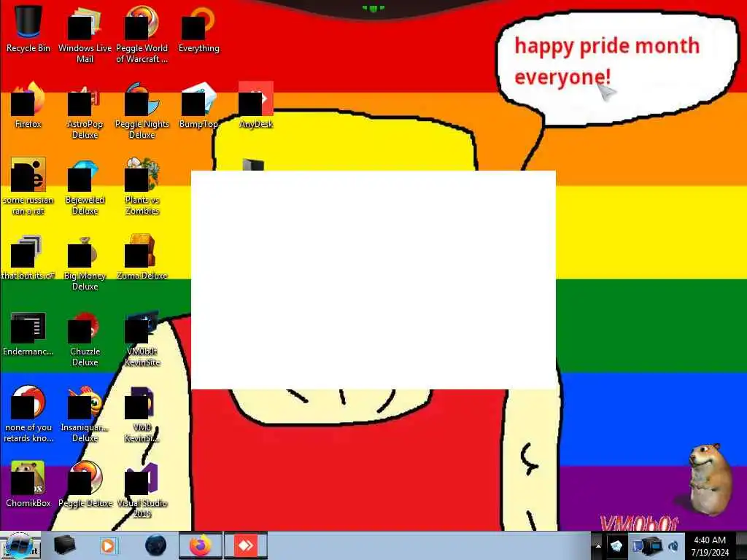Open the Windows Start menu orb
The height and width of the screenshot is (560, 747).
pyautogui.click(x=20, y=545)
